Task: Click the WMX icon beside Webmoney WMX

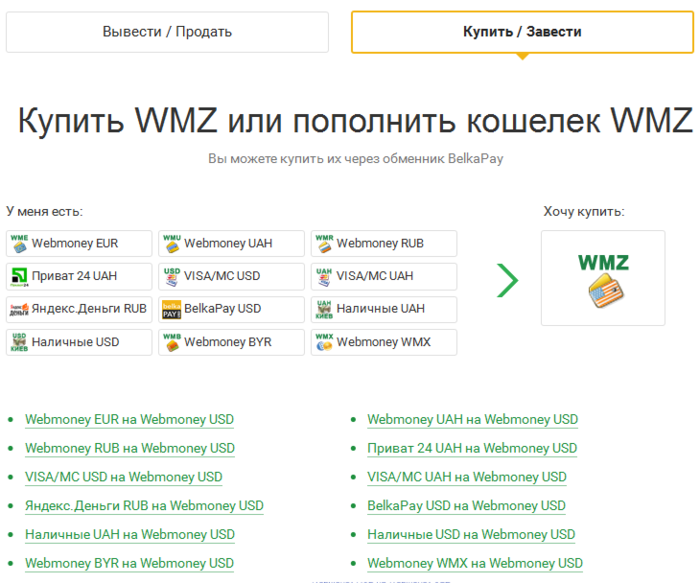Action: point(325,342)
